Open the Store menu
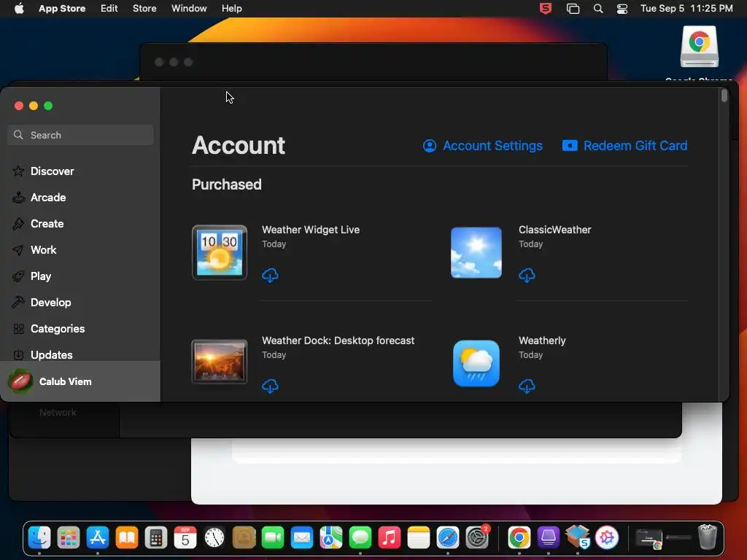Screen dimensions: 747x560 pyautogui.click(x=144, y=8)
